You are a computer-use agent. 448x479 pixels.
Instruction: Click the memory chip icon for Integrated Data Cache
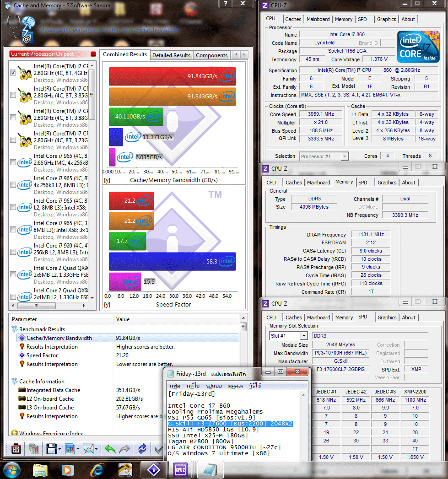(22, 390)
